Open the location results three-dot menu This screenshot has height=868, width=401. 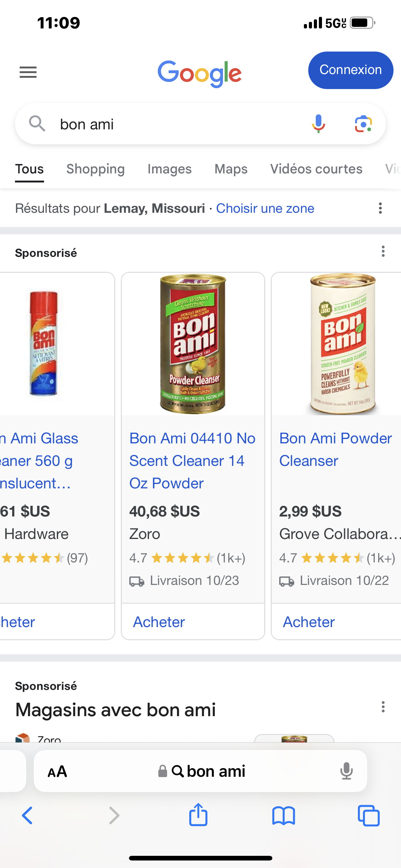pos(380,208)
